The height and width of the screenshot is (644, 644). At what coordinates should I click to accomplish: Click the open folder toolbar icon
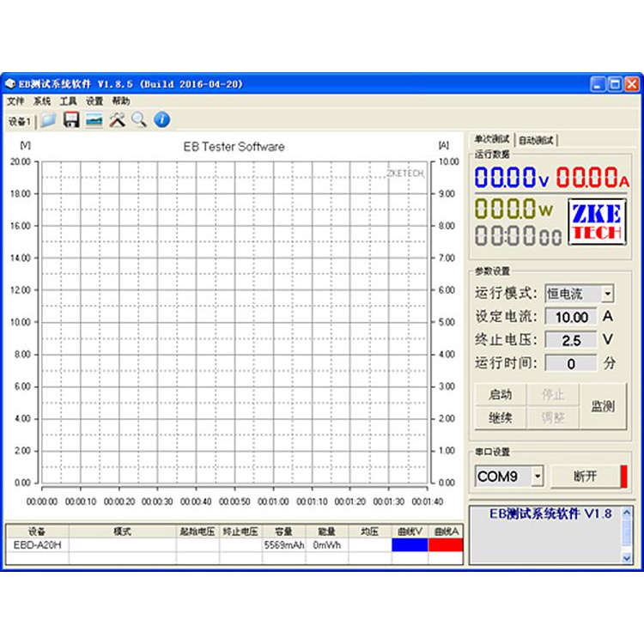(49, 120)
